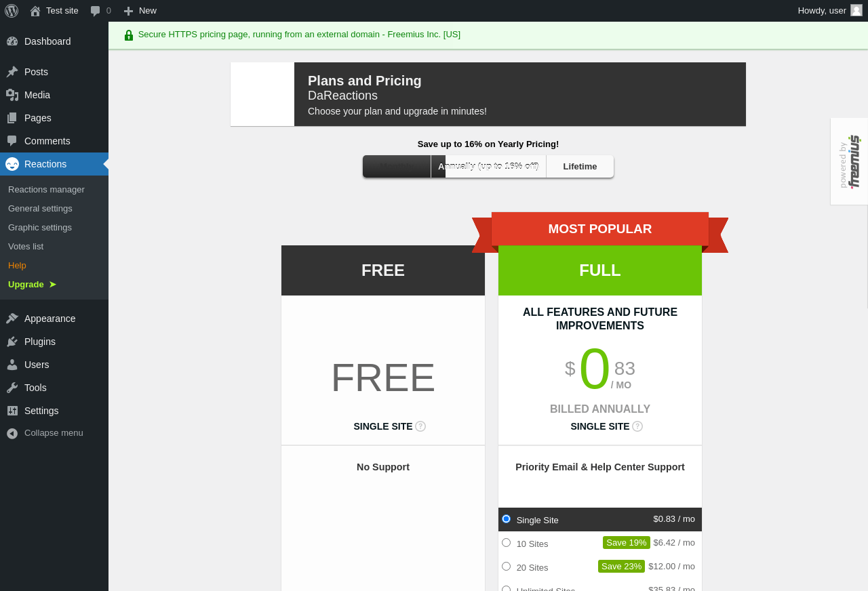The width and height of the screenshot is (868, 591).
Task: Switch billing cycle to Monthly
Action: click(397, 167)
